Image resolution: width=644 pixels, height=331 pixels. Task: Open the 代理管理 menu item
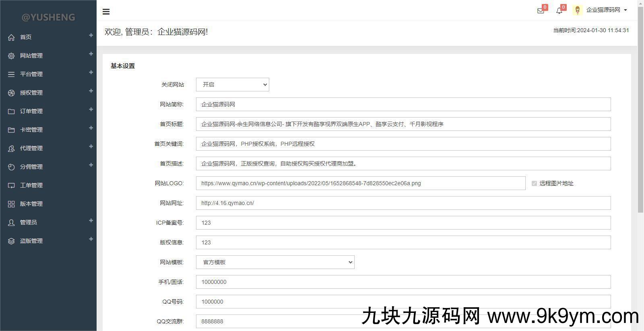coord(31,148)
